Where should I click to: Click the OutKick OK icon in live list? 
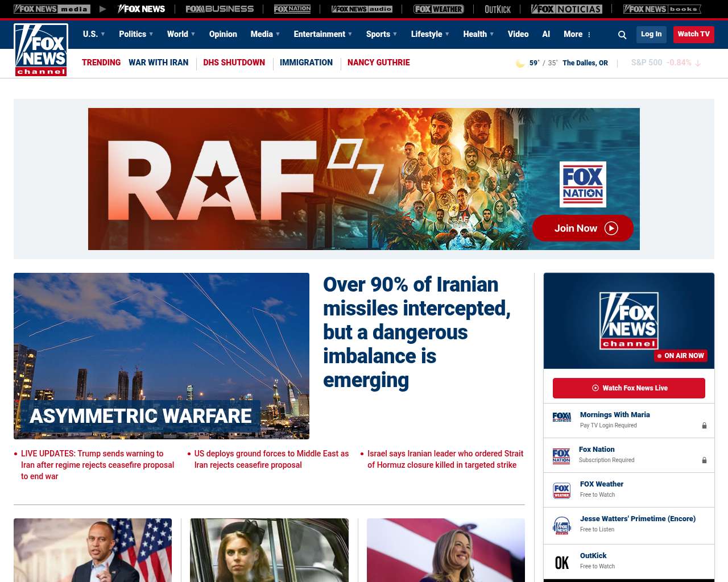point(562,563)
